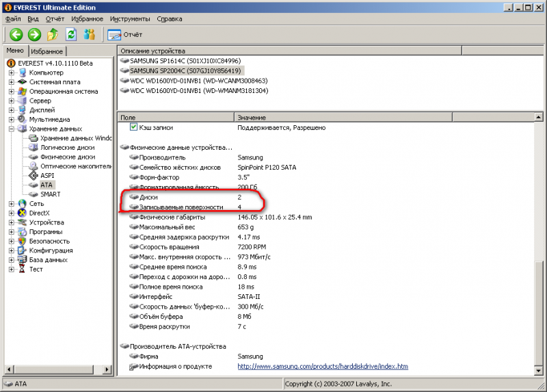The width and height of the screenshot is (547, 392).
Task: Click the Оптические накопители icon
Action: tap(34, 166)
